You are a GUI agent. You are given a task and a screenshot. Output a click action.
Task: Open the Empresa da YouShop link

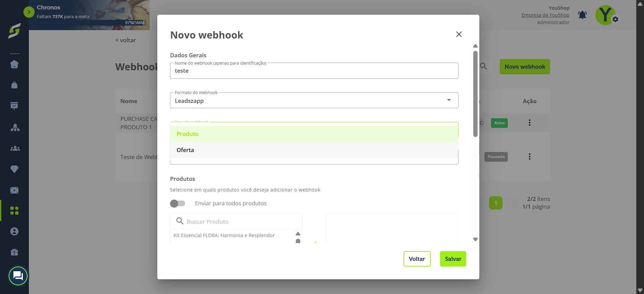tap(545, 15)
